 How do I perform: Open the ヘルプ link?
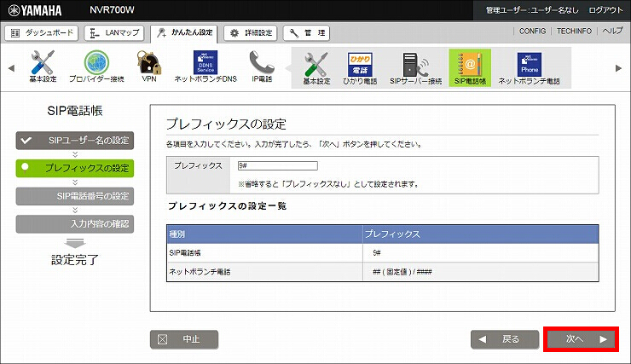[612, 31]
